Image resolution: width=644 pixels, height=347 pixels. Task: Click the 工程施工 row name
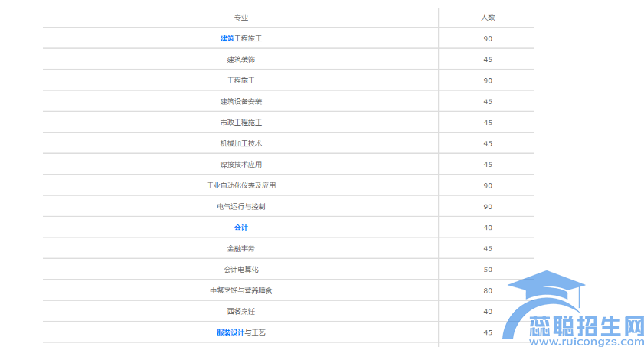click(241, 80)
